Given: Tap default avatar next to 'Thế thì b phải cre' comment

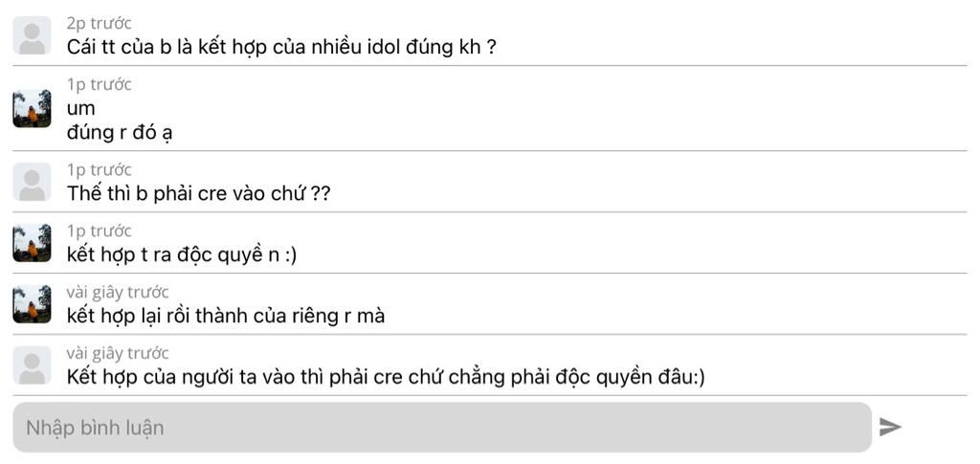Looking at the screenshot, I should (x=32, y=182).
